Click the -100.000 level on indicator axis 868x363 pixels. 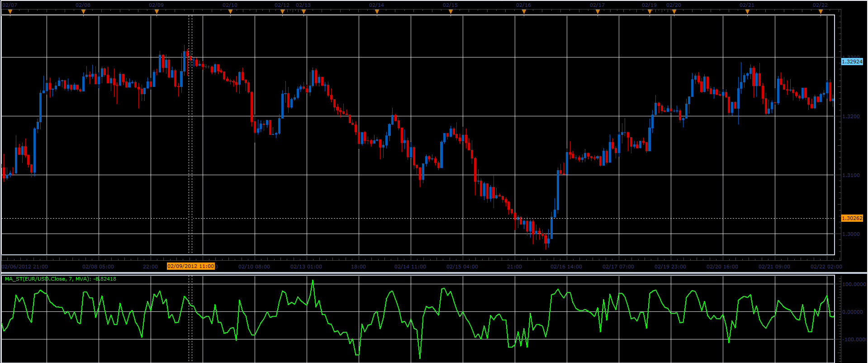click(854, 339)
